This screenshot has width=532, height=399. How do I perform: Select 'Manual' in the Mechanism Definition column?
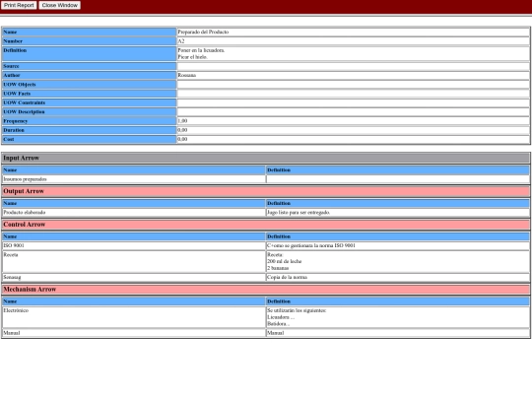(x=276, y=333)
